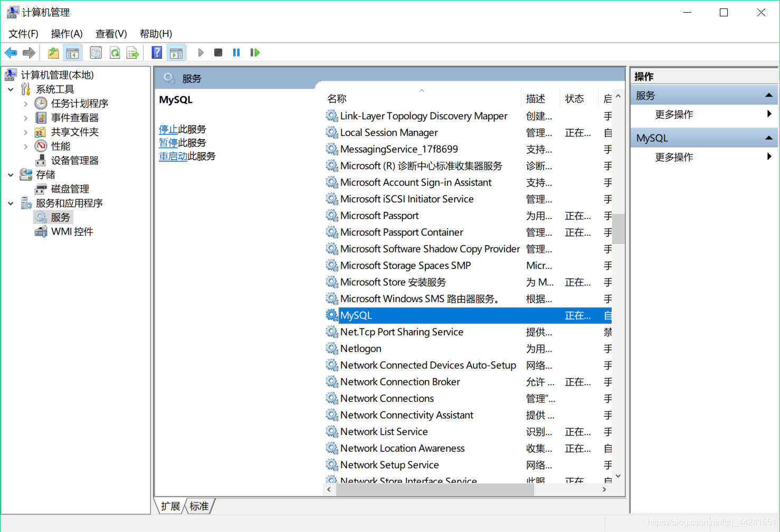Open the 查看(V) menu
This screenshot has height=532, width=780.
point(111,34)
